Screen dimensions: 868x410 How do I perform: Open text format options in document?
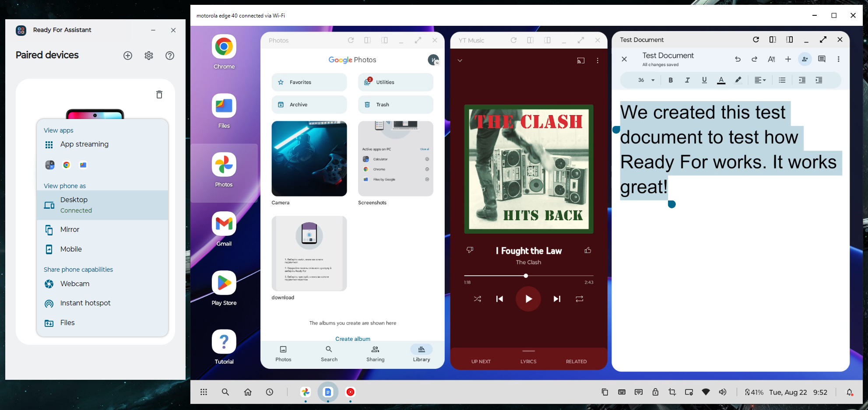click(771, 59)
